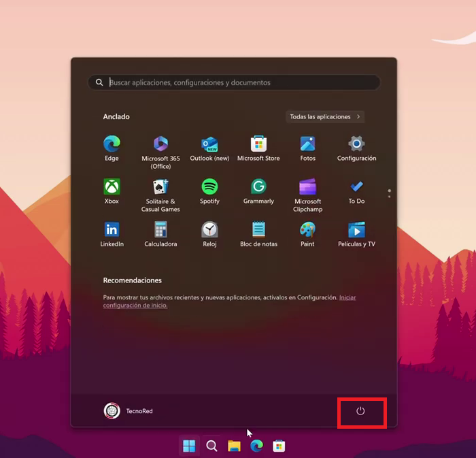Screen dimensions: 476x458
Task: Open the Fotos app
Action: 307,148
